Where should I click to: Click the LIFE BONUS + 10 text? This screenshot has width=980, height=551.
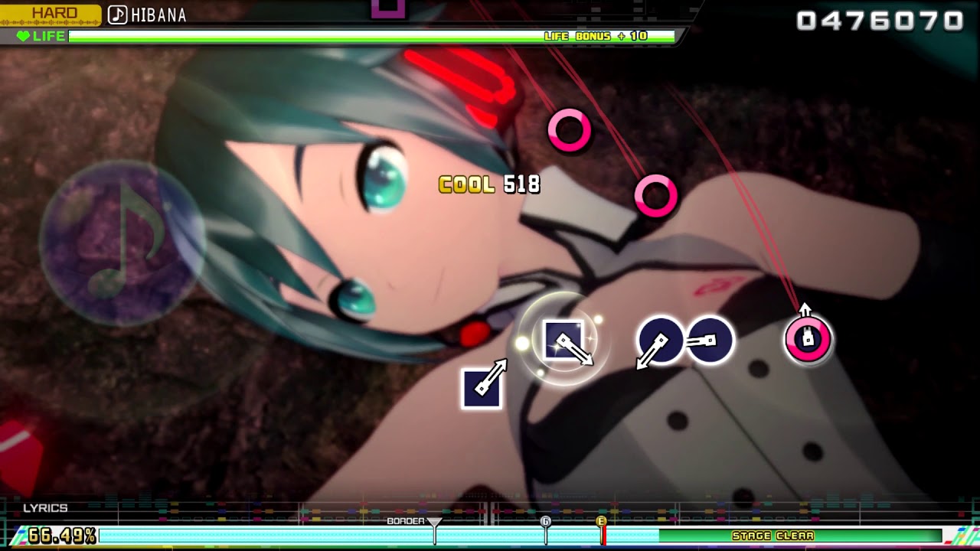coord(596,36)
